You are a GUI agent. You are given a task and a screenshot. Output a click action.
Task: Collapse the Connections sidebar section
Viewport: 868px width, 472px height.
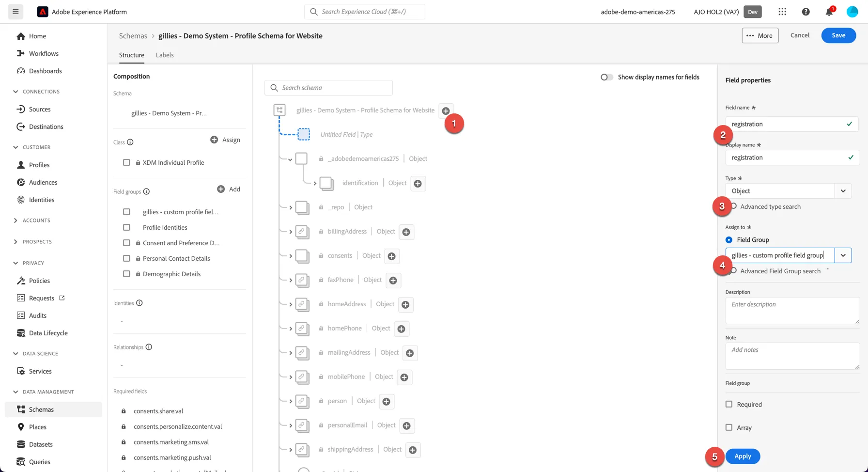tap(15, 92)
